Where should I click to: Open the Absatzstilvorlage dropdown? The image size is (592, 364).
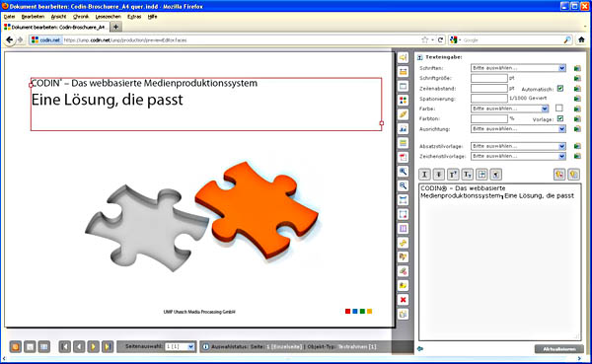coord(518,146)
